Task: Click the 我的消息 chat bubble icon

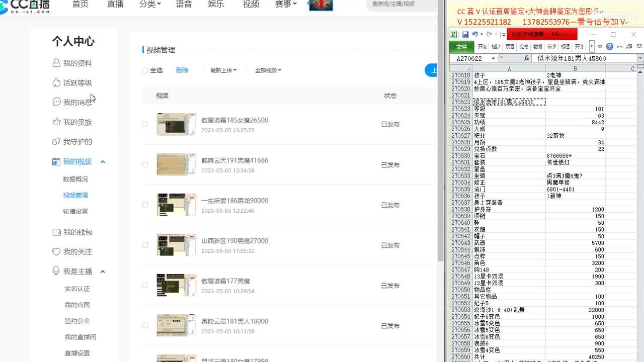Action: [57, 102]
